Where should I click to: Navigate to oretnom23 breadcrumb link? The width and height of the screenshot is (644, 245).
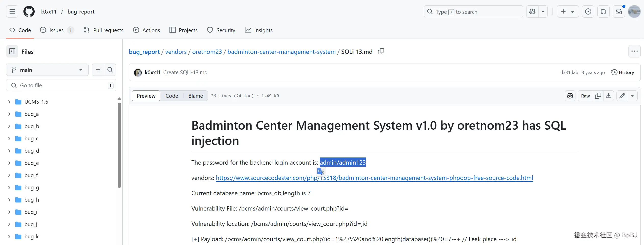pos(207,52)
